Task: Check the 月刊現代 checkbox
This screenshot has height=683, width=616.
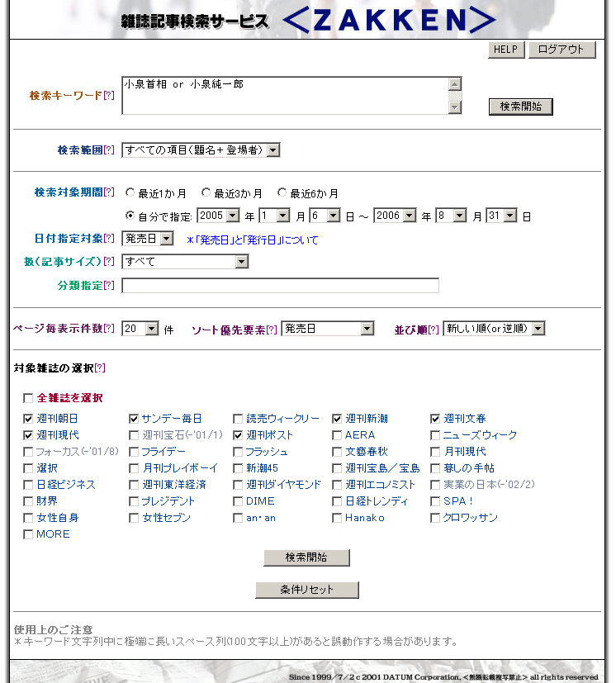Action: [435, 452]
